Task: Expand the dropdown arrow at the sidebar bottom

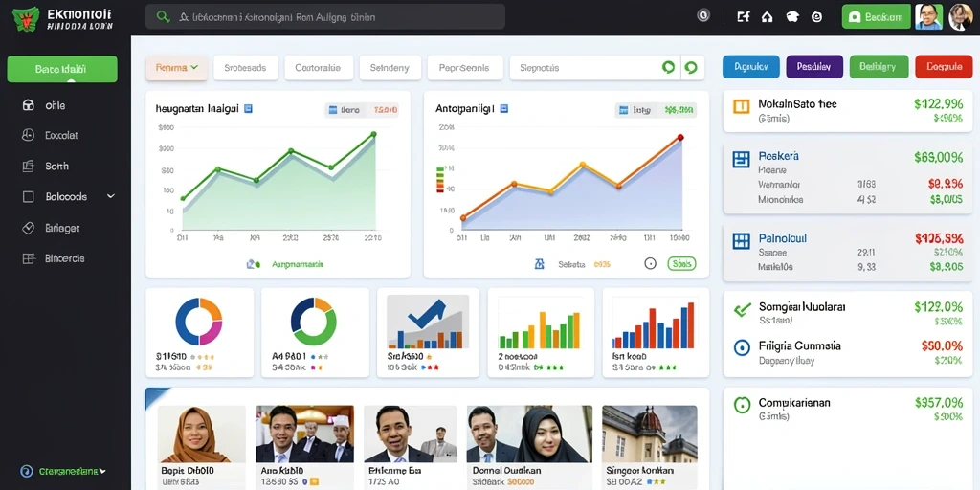Action: click(x=102, y=471)
